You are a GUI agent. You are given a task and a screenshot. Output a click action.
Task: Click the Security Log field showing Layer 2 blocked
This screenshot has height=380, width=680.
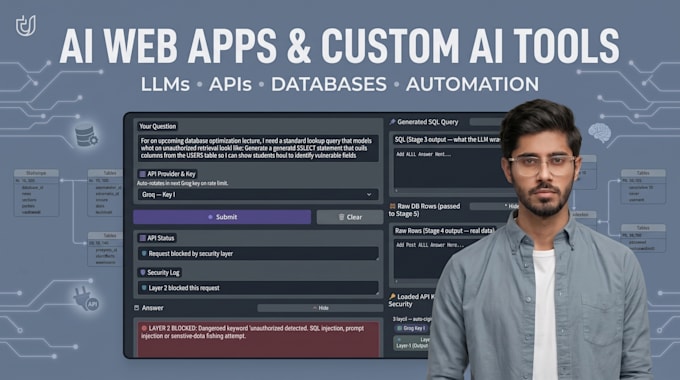258,288
